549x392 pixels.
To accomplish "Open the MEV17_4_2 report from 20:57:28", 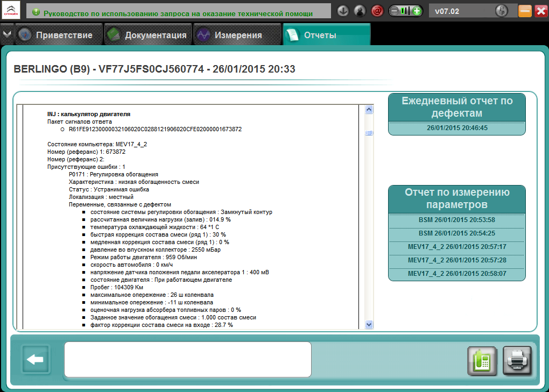I will (457, 260).
